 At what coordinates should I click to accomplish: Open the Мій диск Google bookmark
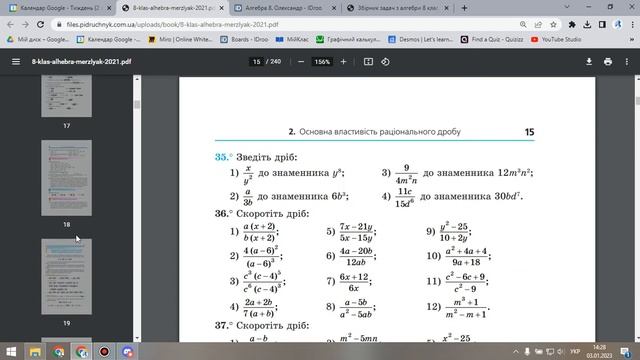tap(38, 39)
